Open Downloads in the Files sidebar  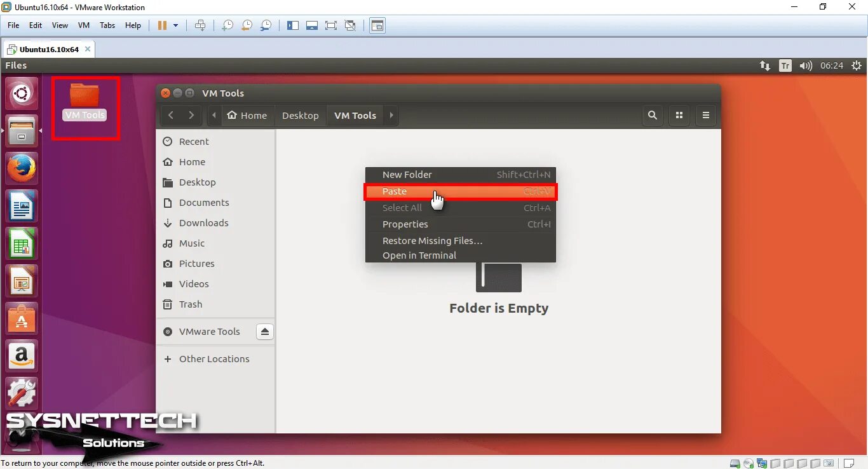215,223
